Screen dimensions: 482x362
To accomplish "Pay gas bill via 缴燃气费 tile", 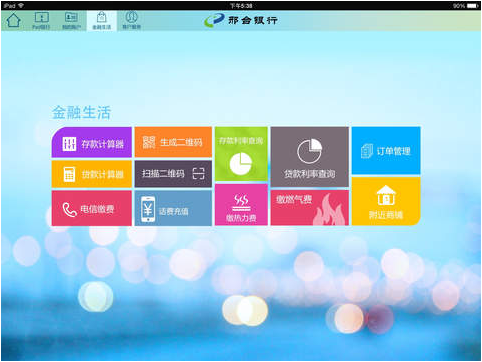I will [x=309, y=208].
